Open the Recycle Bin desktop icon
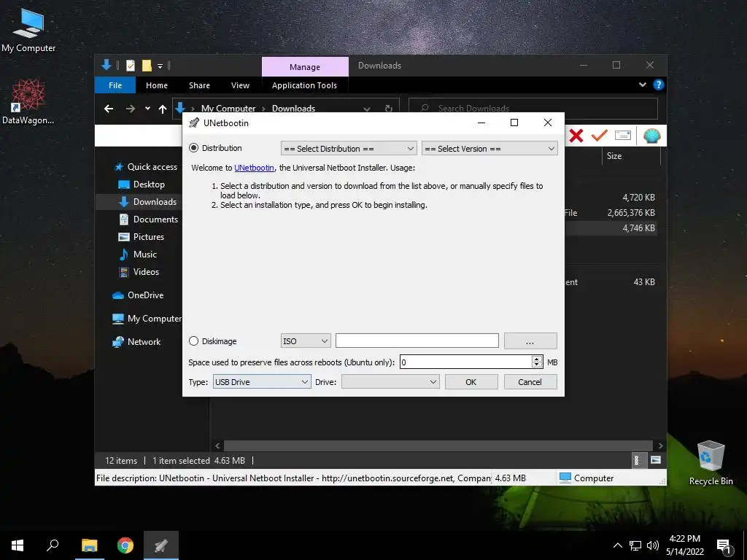Image resolution: width=747 pixels, height=560 pixels. click(x=711, y=463)
